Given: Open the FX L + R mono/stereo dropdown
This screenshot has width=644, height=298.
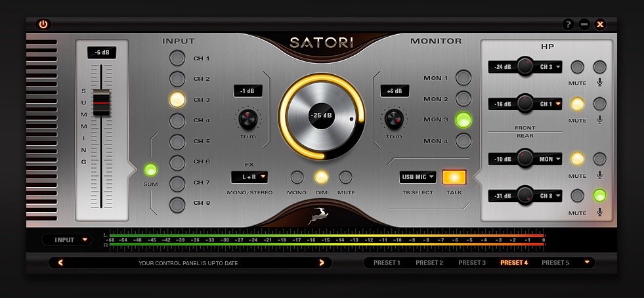Looking at the screenshot, I should 249,177.
